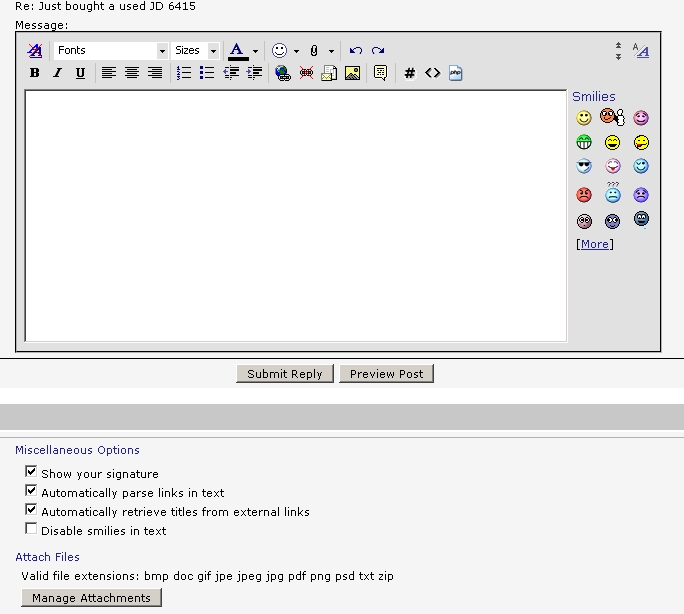This screenshot has width=684, height=614.
Task: Click the underline button
Action: 80,73
